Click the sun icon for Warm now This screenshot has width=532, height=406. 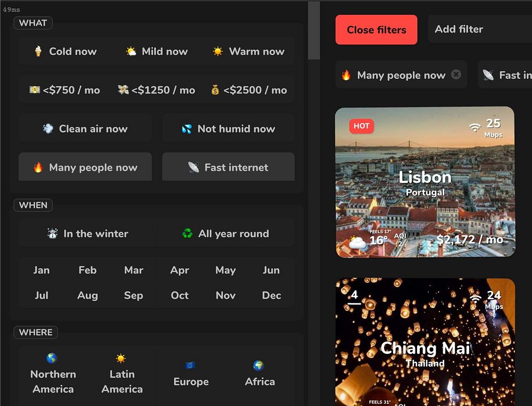(218, 51)
